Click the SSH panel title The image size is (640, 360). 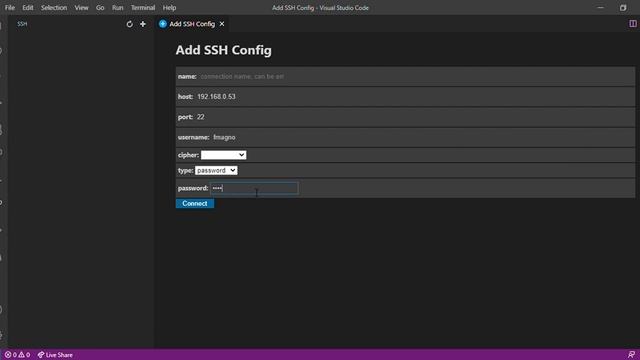22,24
